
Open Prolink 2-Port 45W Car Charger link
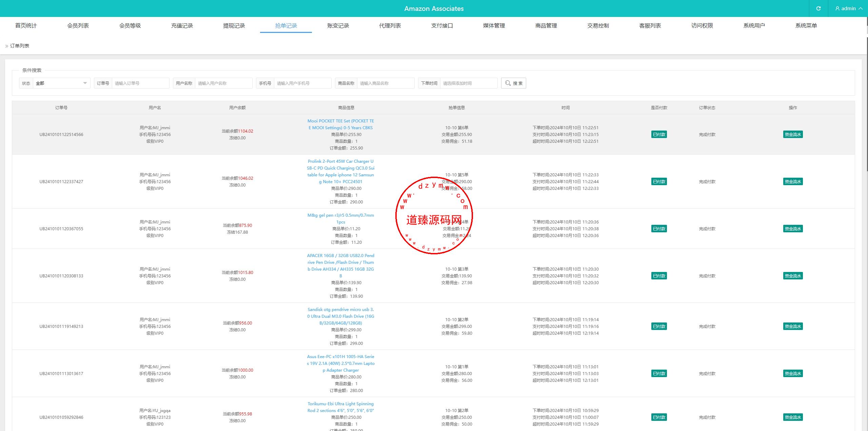(341, 172)
